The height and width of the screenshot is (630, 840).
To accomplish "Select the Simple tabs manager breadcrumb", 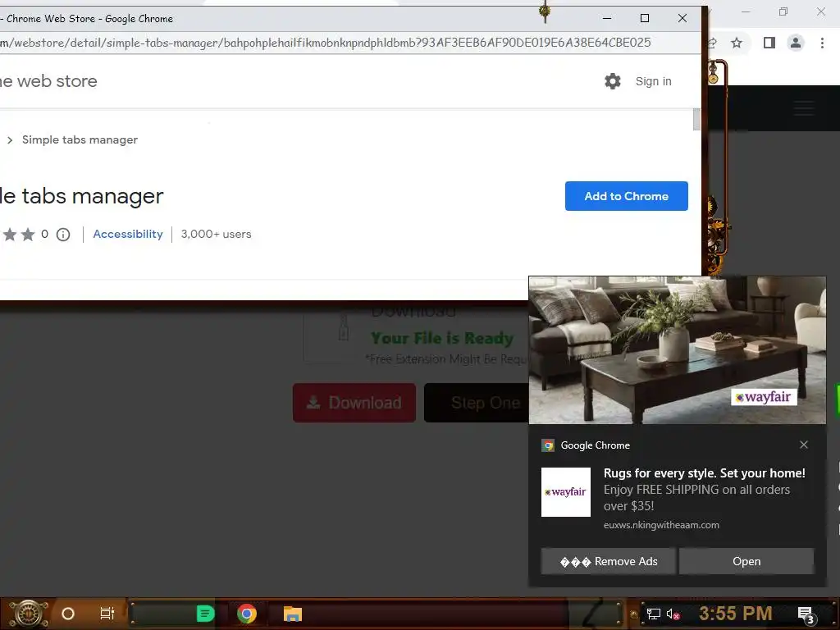I will (x=80, y=139).
